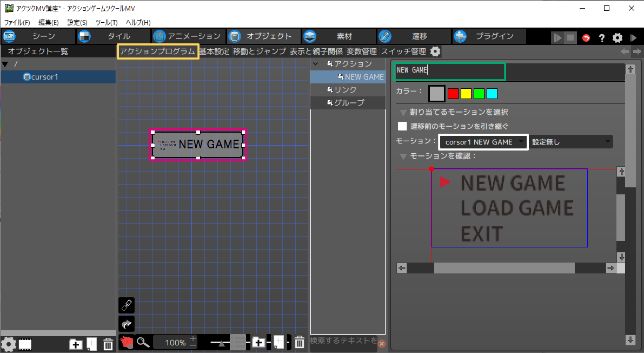Click the link chain icon on canvas
Screen dimensions: 644x353
pyautogui.click(x=126, y=305)
